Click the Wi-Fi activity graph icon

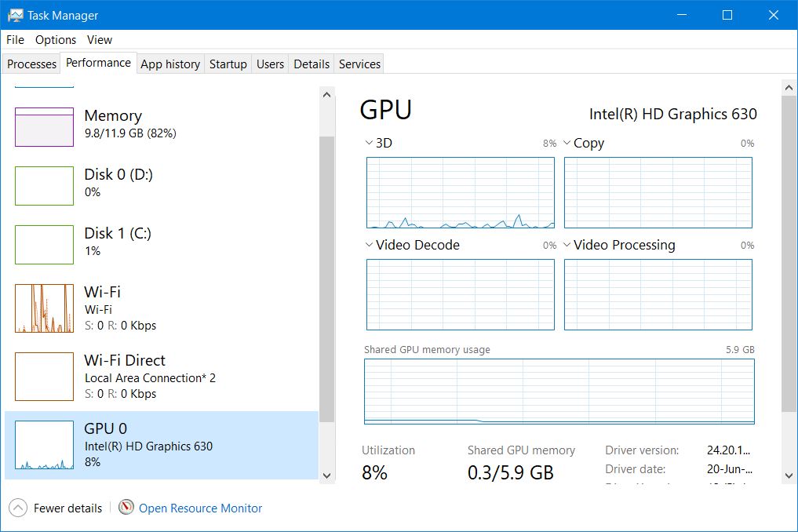click(x=44, y=308)
